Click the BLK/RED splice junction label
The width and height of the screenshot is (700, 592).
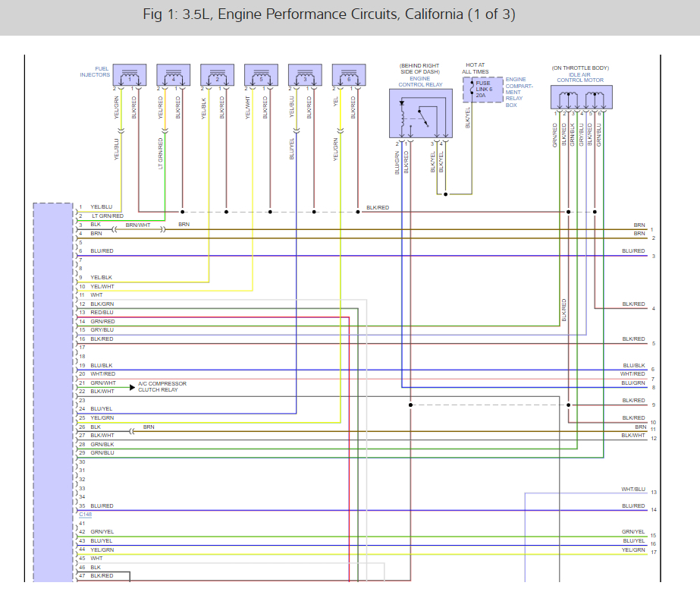pos(378,207)
